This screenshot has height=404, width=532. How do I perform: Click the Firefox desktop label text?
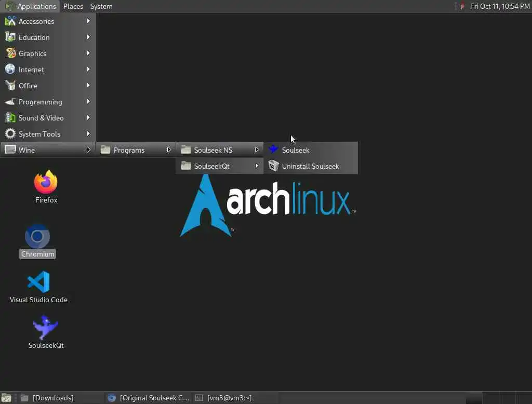click(46, 200)
